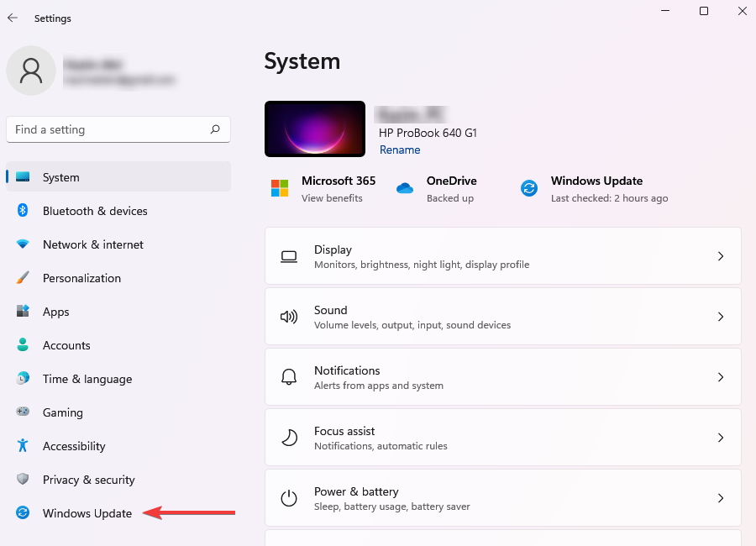The height and width of the screenshot is (546, 756).
Task: Click the Accessibility figure icon
Action: coord(23,445)
